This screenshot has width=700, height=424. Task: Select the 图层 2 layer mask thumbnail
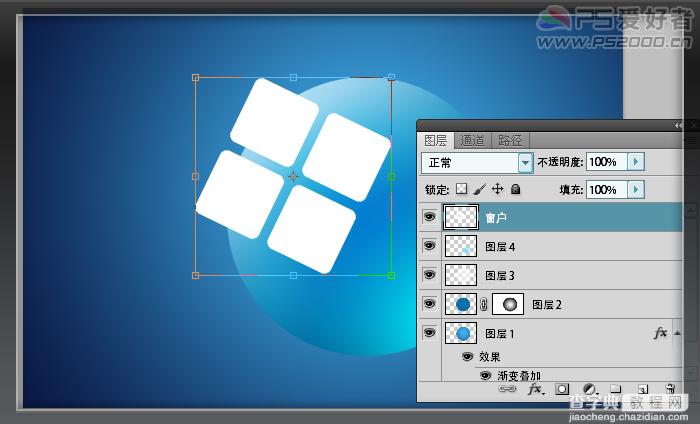point(508,304)
